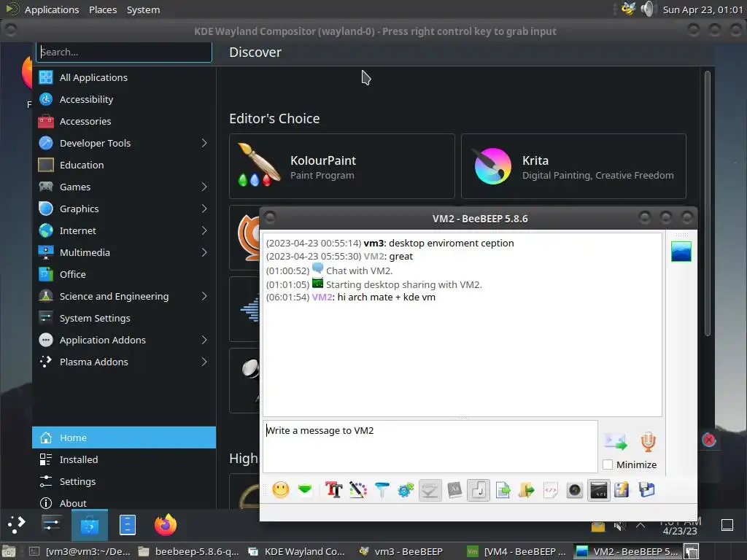Expand the KDE system tray hidden icons arrow

[x=640, y=525]
